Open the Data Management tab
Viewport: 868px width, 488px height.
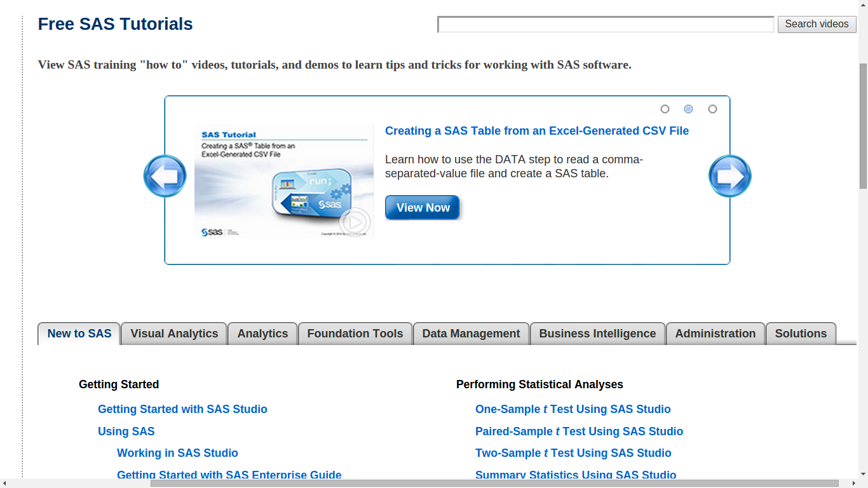(471, 334)
